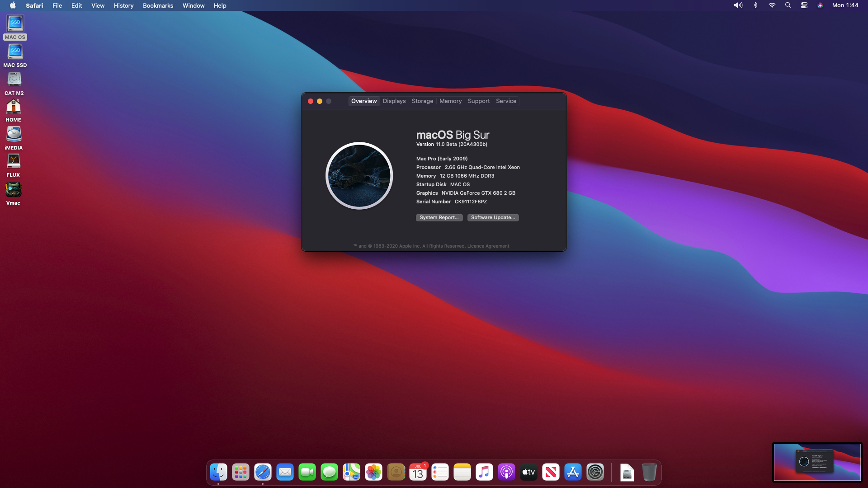Launch Safari from the dock
868x488 pixels.
(263, 472)
